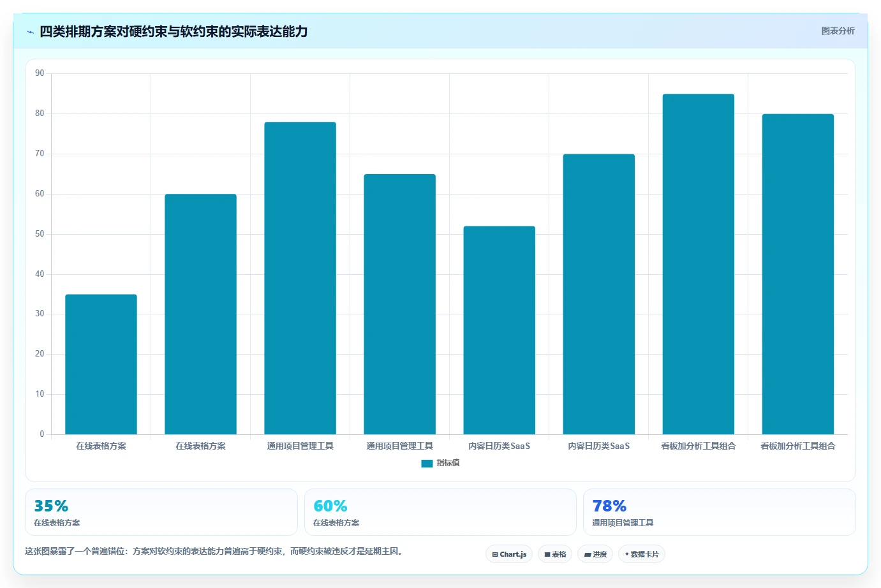Click the 在线表格方案 axis label under the 35 bar
Image resolution: width=881 pixels, height=588 pixels.
coord(101,446)
